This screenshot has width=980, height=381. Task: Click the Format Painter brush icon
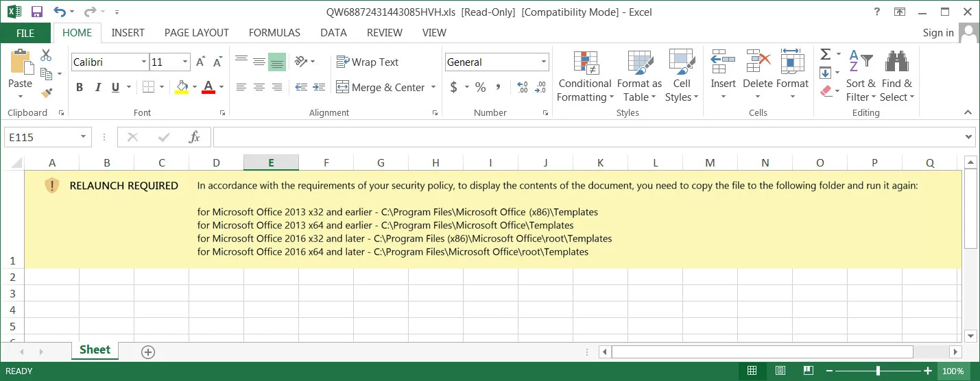click(46, 93)
